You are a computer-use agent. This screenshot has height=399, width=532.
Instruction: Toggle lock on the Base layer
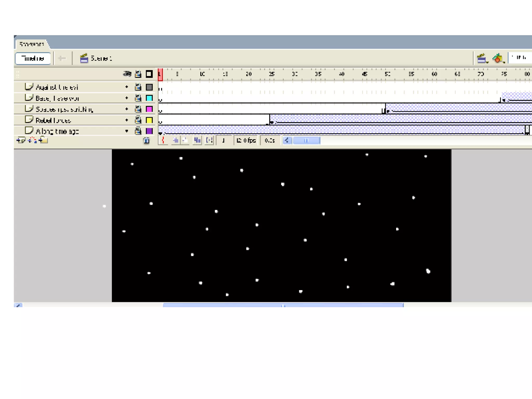click(x=138, y=98)
